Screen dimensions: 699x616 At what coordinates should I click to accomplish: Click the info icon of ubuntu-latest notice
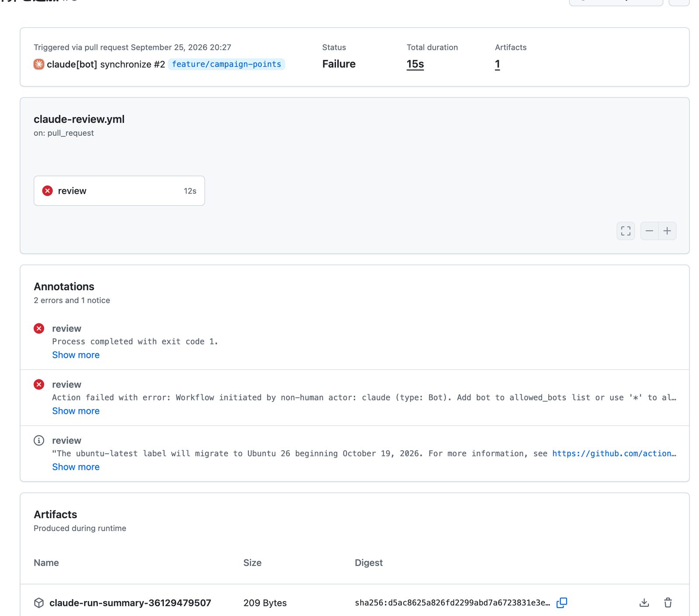(39, 440)
